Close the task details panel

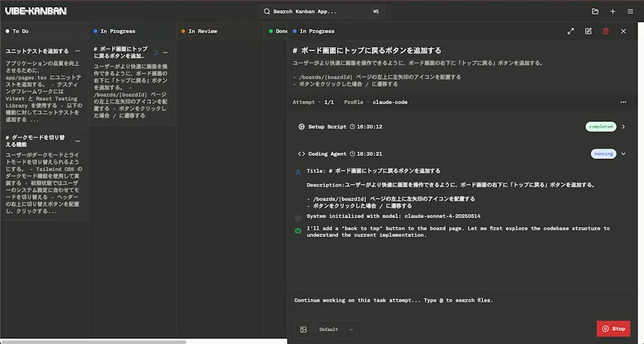[x=623, y=31]
